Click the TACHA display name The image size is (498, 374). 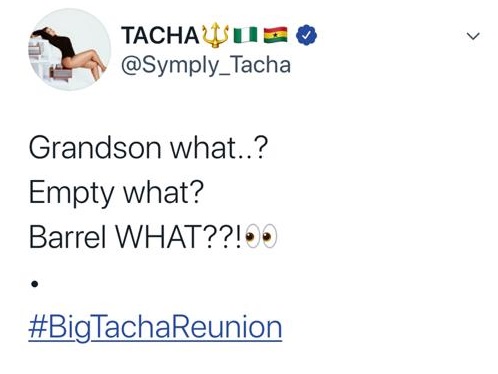[x=160, y=35]
